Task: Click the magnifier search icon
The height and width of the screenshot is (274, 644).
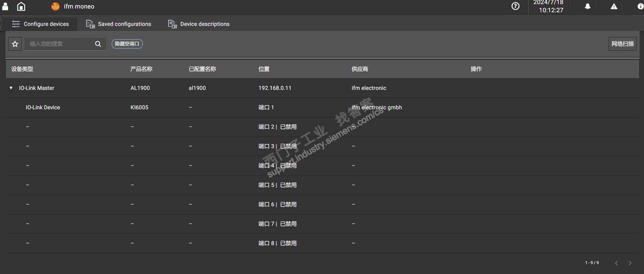Action: point(98,44)
